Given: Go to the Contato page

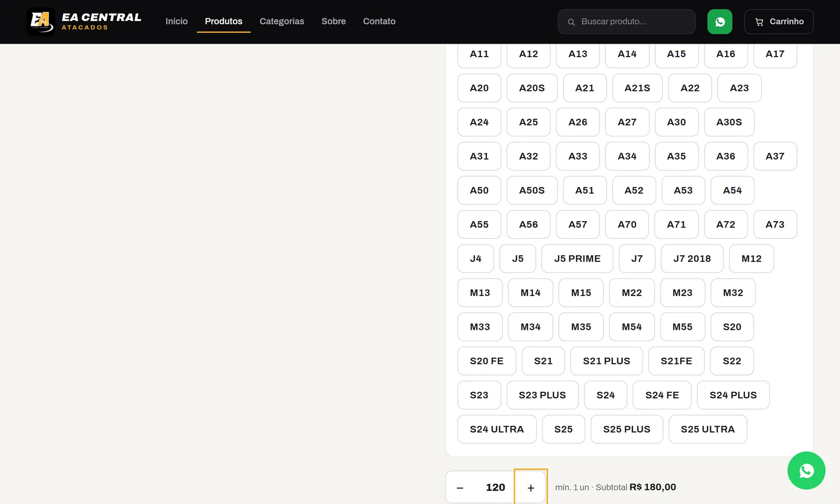Looking at the screenshot, I should pyautogui.click(x=379, y=22).
